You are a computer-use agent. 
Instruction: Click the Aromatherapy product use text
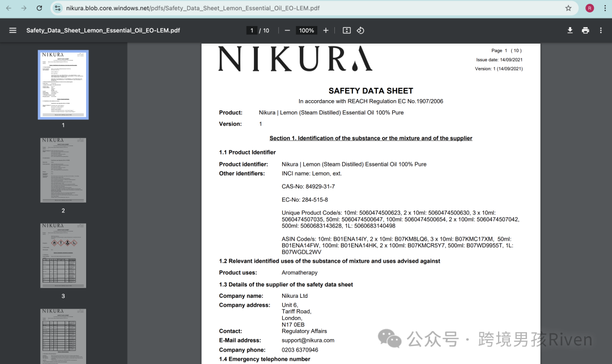pyautogui.click(x=300, y=273)
